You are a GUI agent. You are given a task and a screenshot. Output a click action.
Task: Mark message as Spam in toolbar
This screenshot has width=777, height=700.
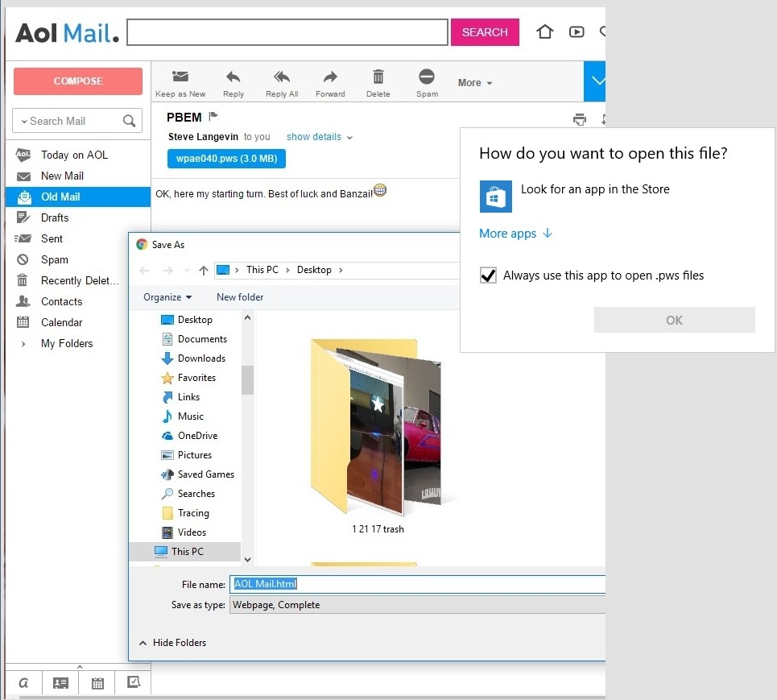pyautogui.click(x=427, y=77)
